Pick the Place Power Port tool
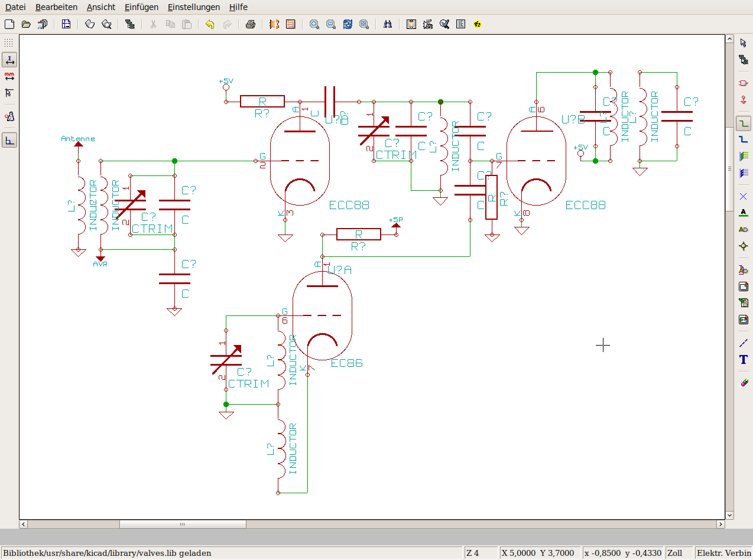The height and width of the screenshot is (560, 753). pos(744,99)
